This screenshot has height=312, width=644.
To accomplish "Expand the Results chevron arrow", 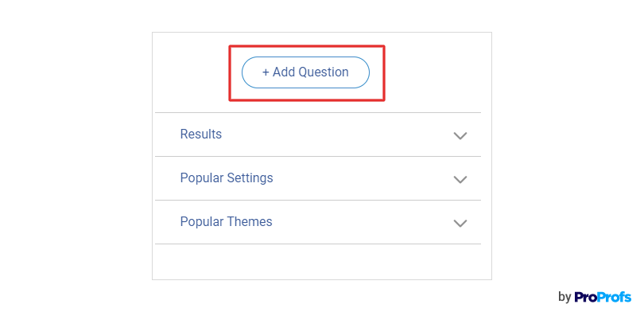I will 460,135.
